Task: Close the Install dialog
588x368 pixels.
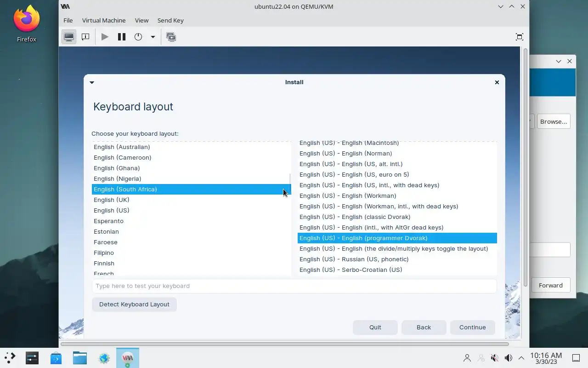Action: pos(497,82)
